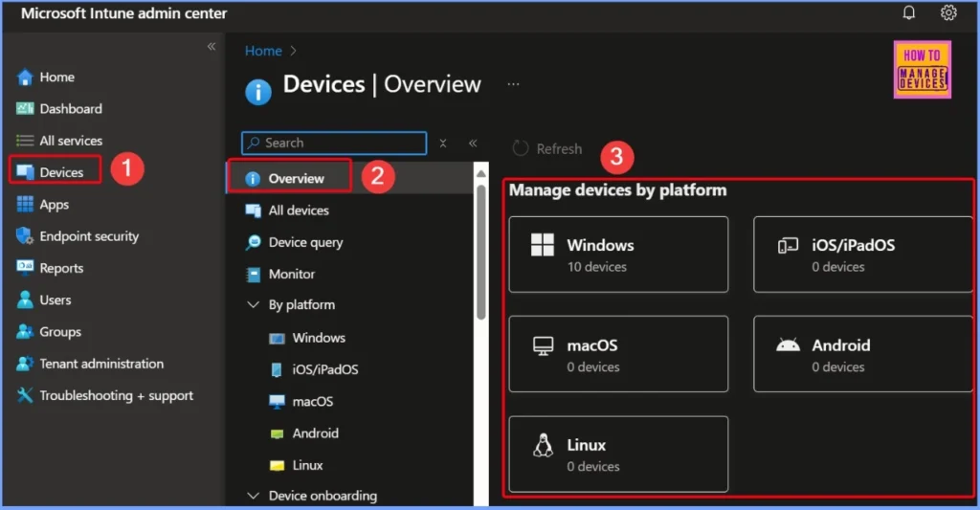Open Endpoint security menu entry
The image size is (980, 510).
click(89, 236)
